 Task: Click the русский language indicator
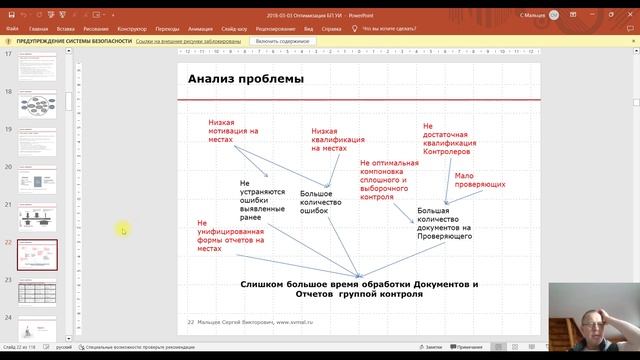64,347
